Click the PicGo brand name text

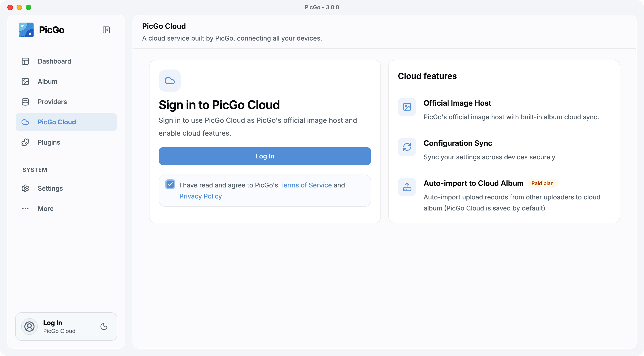(x=52, y=30)
